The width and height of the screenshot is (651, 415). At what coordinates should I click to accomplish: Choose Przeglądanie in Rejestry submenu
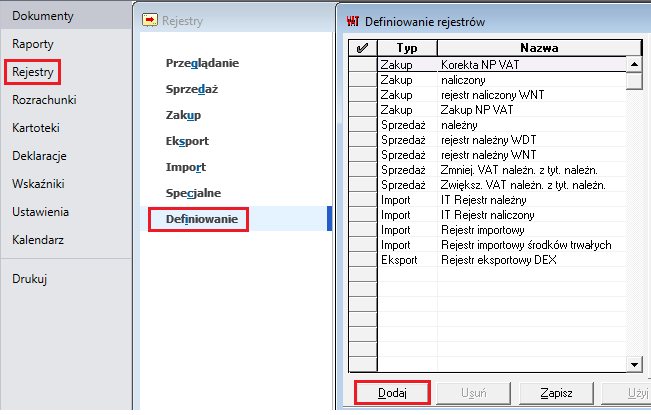pos(202,63)
